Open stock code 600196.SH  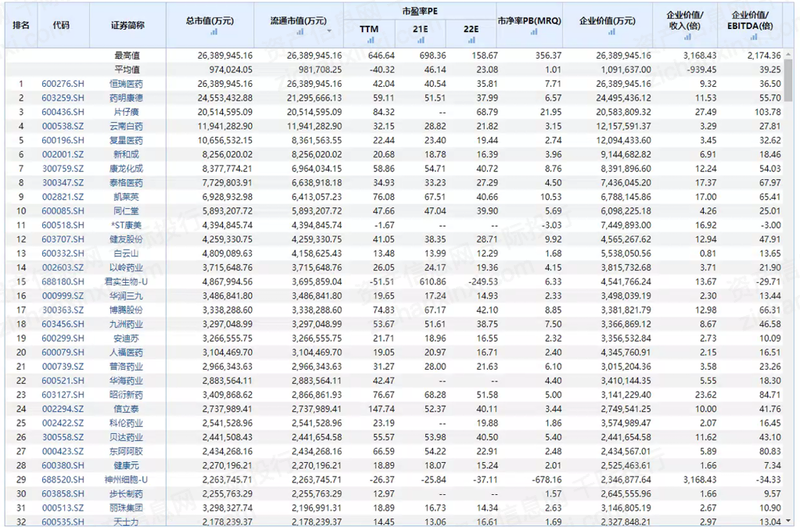63,140
